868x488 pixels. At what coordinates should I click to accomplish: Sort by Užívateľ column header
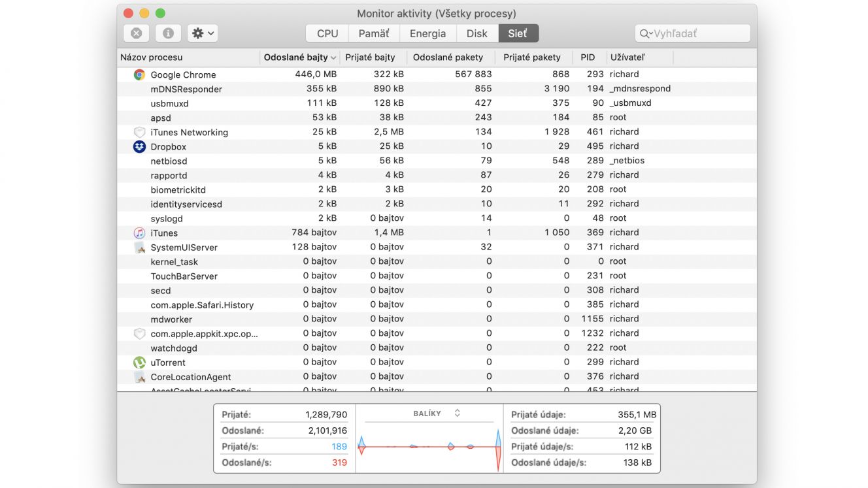[x=640, y=57]
